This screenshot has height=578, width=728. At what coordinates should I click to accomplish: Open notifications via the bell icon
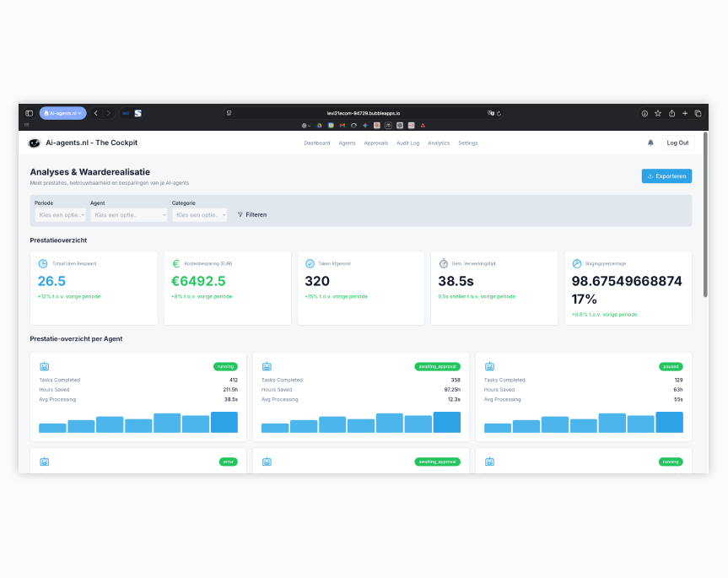tap(650, 143)
